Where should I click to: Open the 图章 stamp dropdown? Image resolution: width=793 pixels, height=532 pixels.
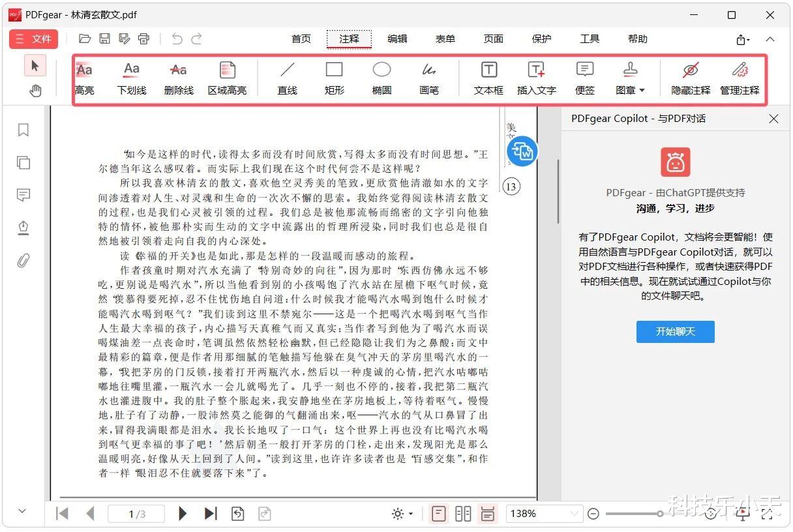click(630, 78)
